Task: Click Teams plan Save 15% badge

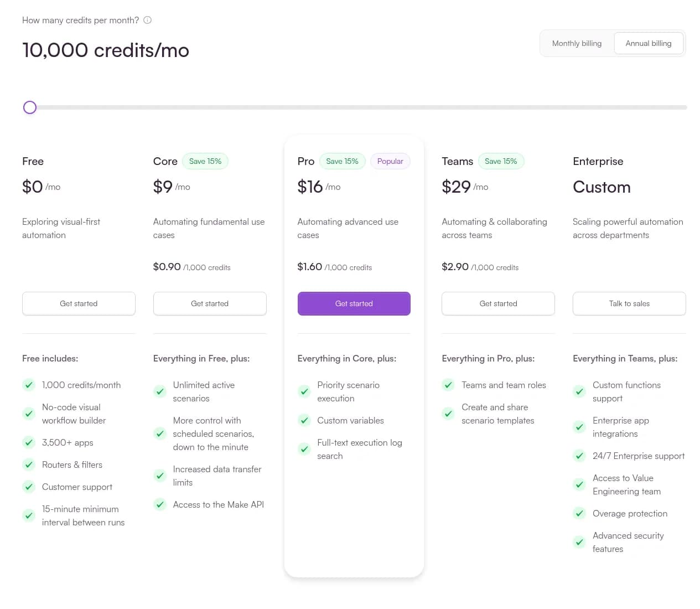Action: [501, 161]
